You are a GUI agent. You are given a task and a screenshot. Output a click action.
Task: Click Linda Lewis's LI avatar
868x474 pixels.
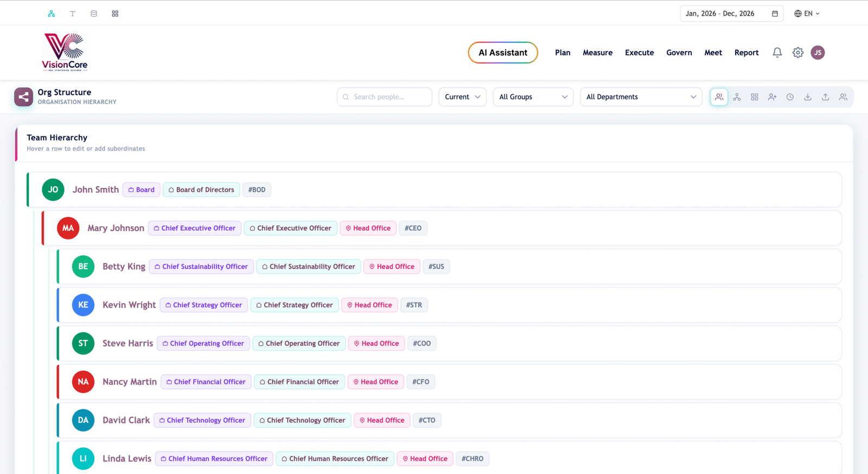[x=83, y=459]
